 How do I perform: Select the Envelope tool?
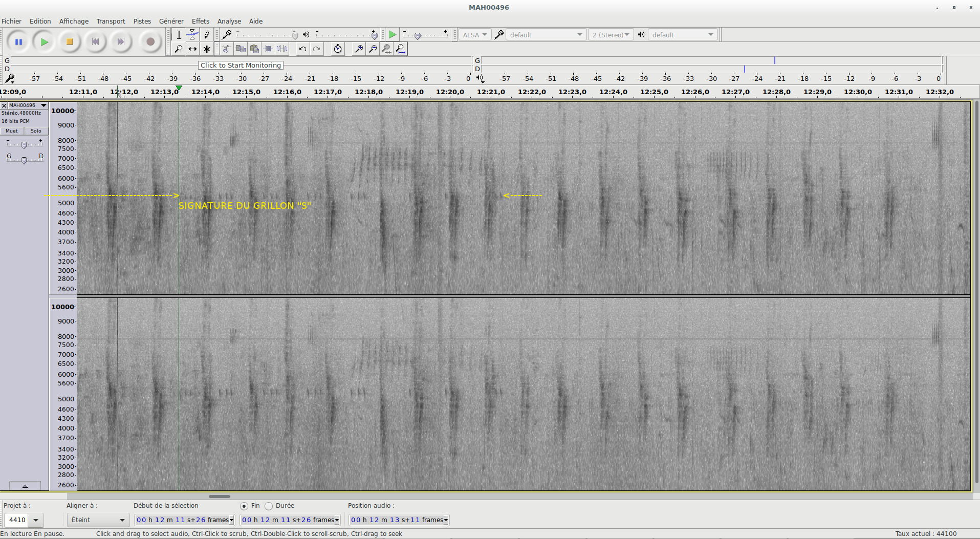coord(192,35)
